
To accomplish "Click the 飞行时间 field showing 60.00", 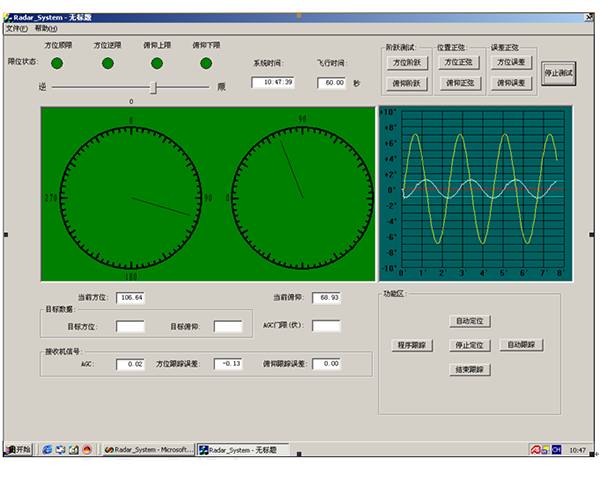I will click(x=331, y=83).
